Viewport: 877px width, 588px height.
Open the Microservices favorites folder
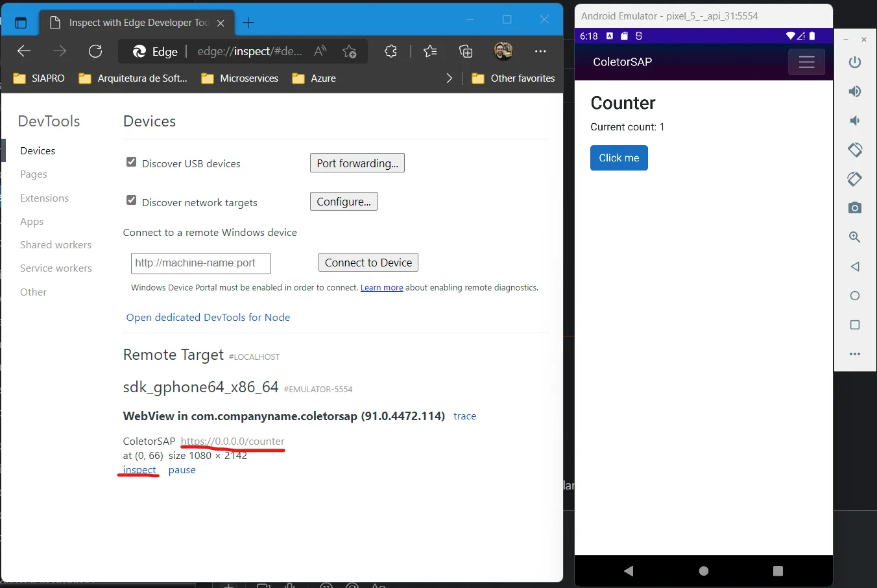click(239, 78)
